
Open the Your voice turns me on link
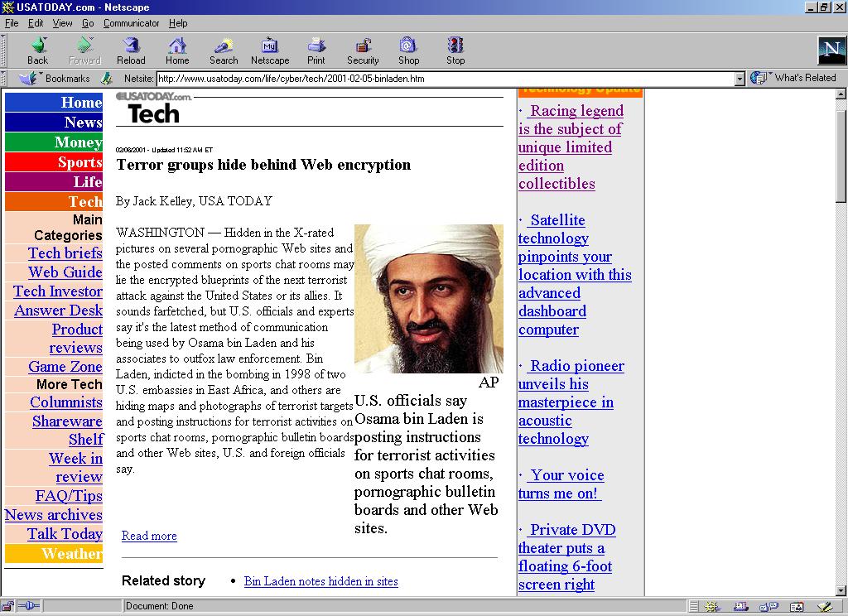[561, 484]
